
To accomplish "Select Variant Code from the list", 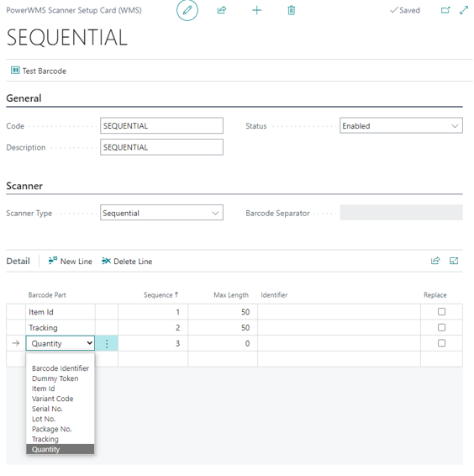I will click(60, 399).
